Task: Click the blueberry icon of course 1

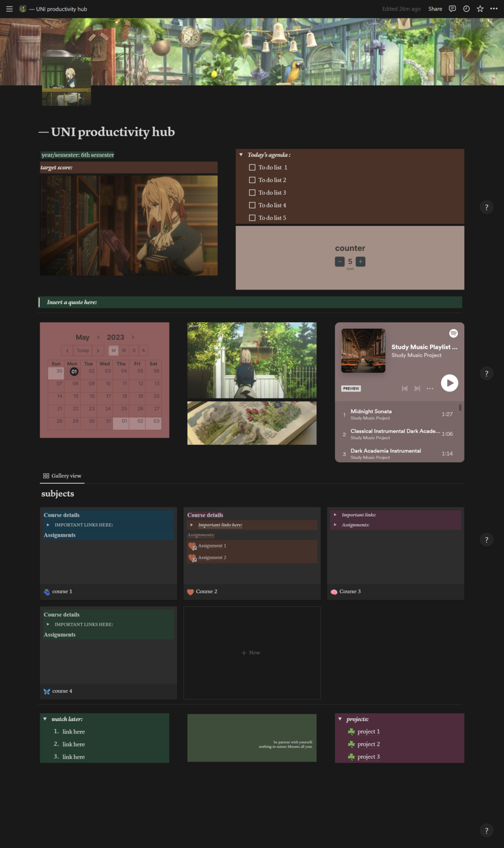Action: [x=47, y=592]
